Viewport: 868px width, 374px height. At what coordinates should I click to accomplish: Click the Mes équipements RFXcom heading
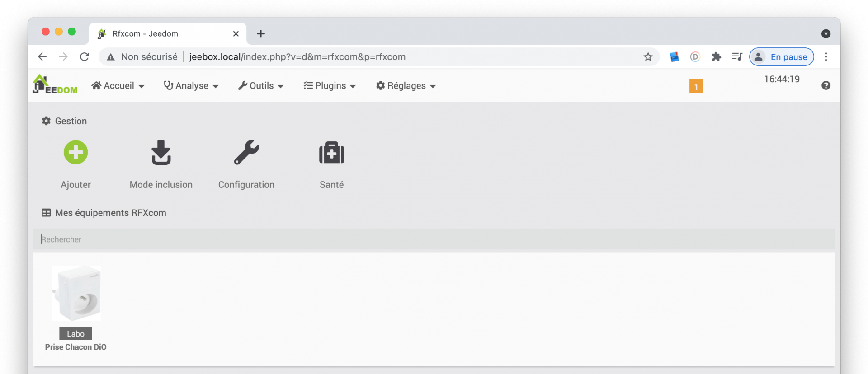tap(104, 213)
